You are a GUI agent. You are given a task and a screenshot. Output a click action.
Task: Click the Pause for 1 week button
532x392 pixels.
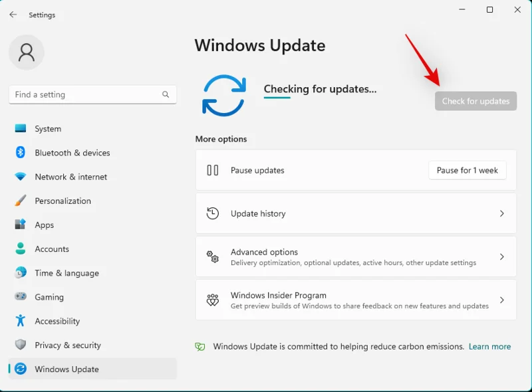point(467,170)
